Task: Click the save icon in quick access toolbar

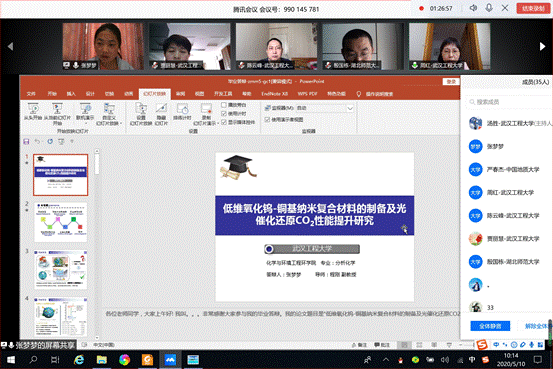Action: [26, 141]
